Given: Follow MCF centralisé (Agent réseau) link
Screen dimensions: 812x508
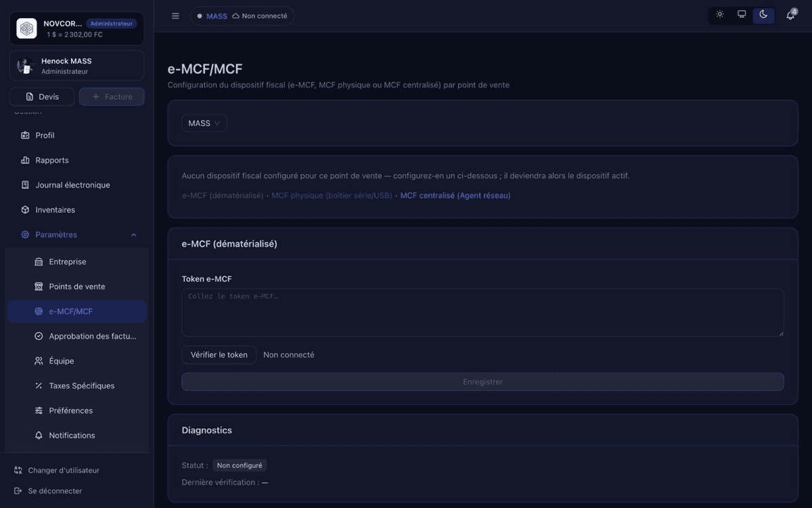Looking at the screenshot, I should 455,196.
